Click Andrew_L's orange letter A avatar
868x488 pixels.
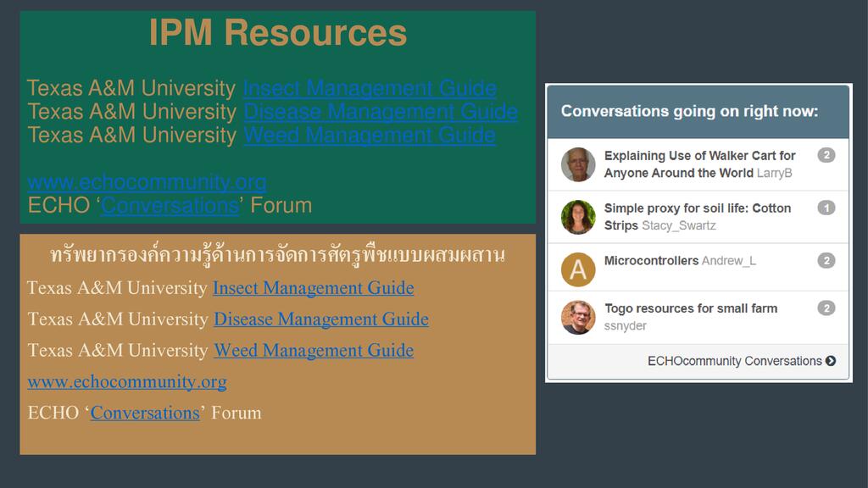point(578,269)
